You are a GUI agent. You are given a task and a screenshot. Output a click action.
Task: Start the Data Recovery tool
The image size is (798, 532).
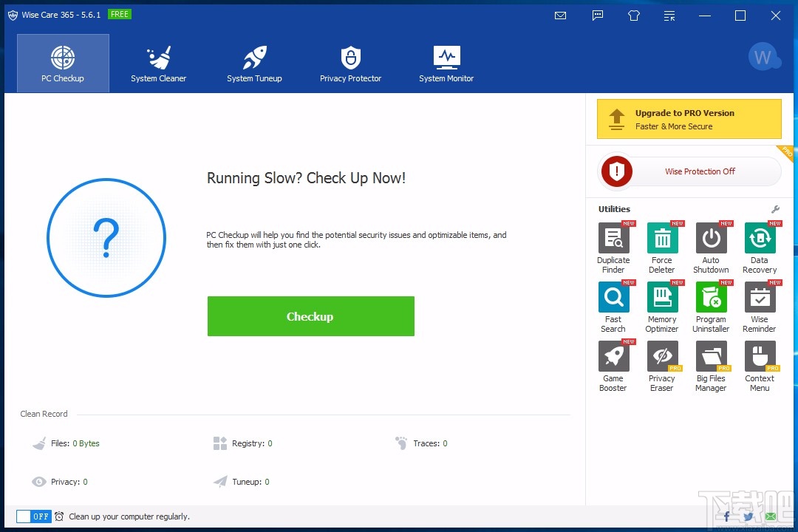point(760,239)
